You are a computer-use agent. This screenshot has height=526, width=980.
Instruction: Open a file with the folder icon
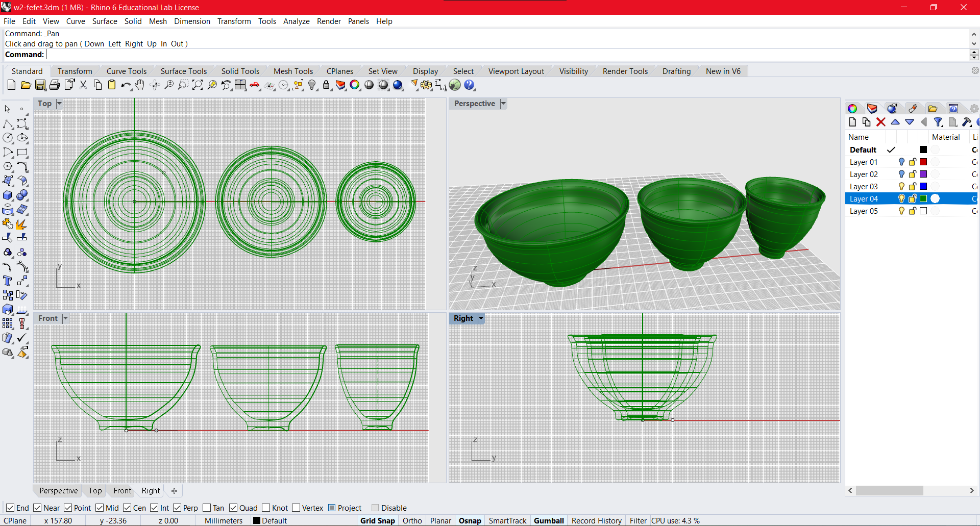(x=26, y=85)
